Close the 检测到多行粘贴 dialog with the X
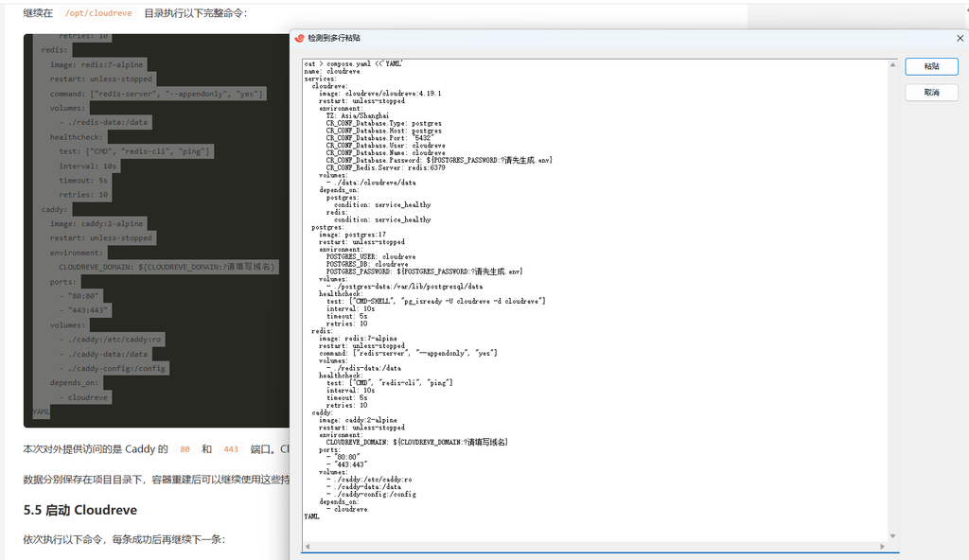The height and width of the screenshot is (560, 969). (x=960, y=39)
